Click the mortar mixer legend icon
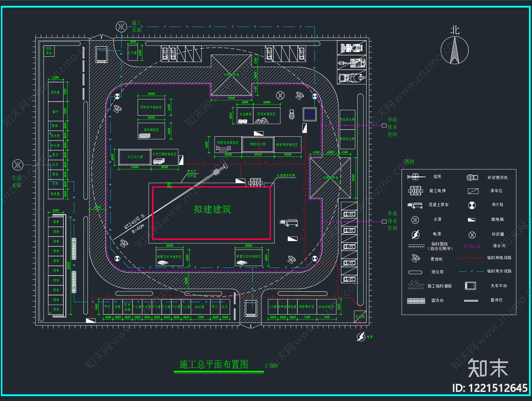 click(472, 178)
